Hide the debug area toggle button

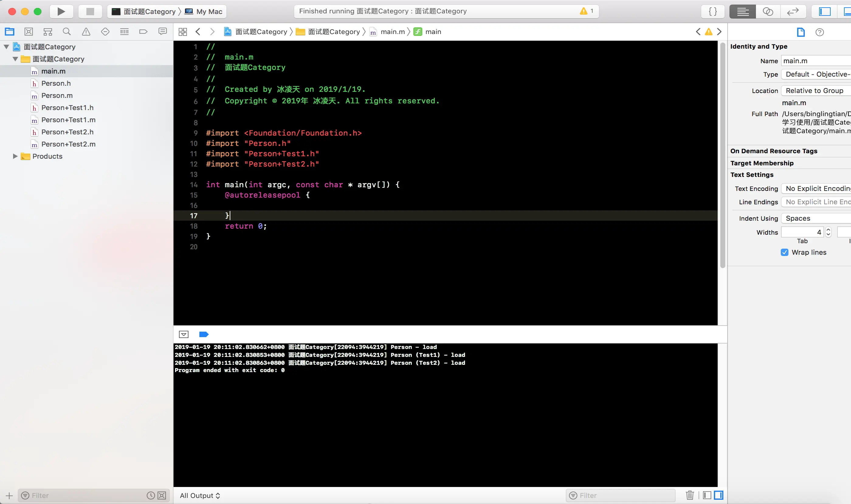(x=184, y=334)
